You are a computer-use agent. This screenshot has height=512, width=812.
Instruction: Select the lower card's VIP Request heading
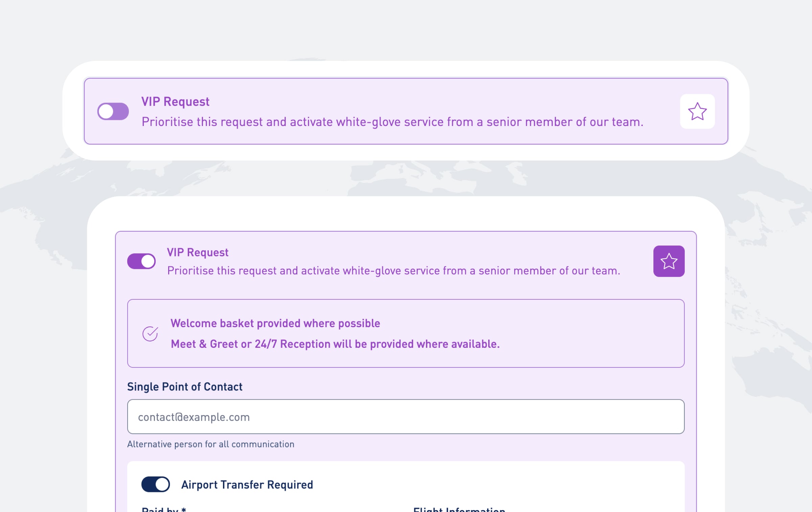[198, 252]
